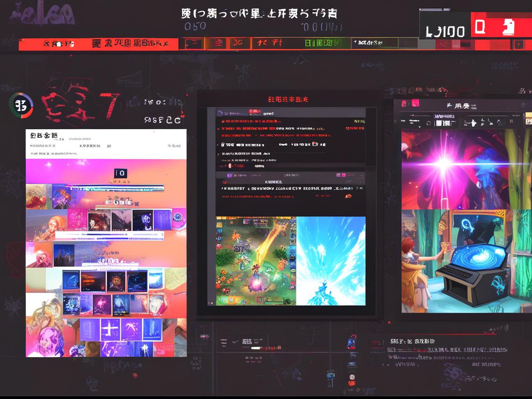Screen dimensions: 532x399
Task: Open the face portrait thumbnail in the left panel
Action: (x=116, y=281)
